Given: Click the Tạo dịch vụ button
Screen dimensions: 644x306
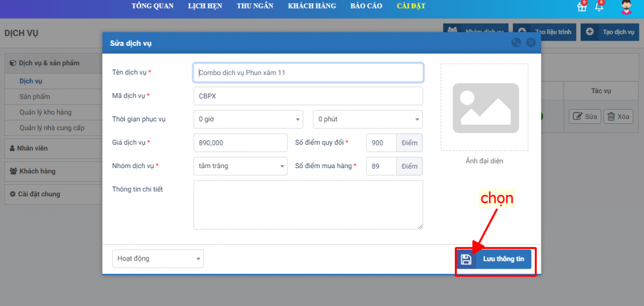Looking at the screenshot, I should [x=610, y=32].
